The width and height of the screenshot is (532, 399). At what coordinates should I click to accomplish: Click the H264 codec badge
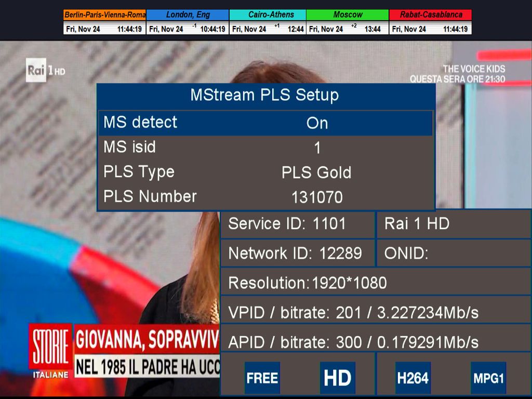(x=413, y=378)
